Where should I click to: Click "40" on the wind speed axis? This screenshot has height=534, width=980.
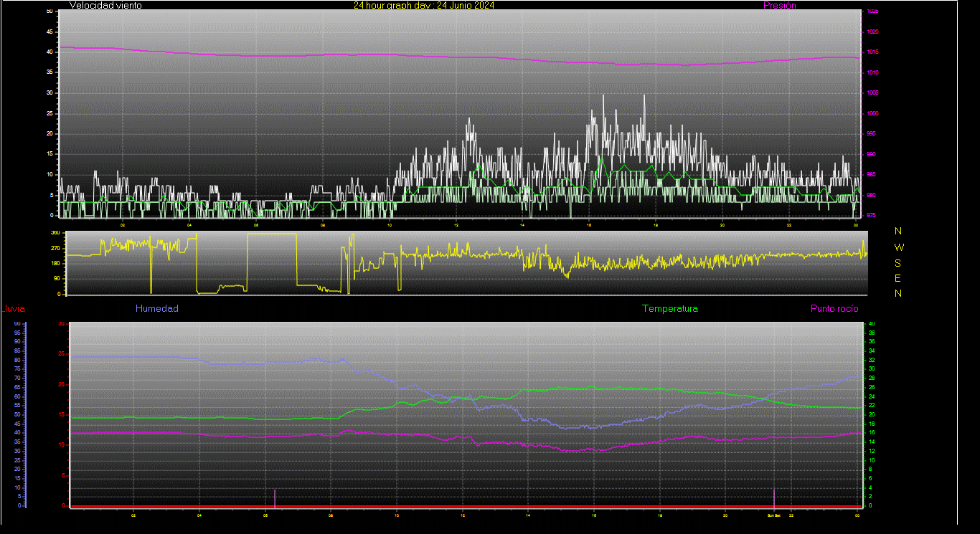point(50,52)
